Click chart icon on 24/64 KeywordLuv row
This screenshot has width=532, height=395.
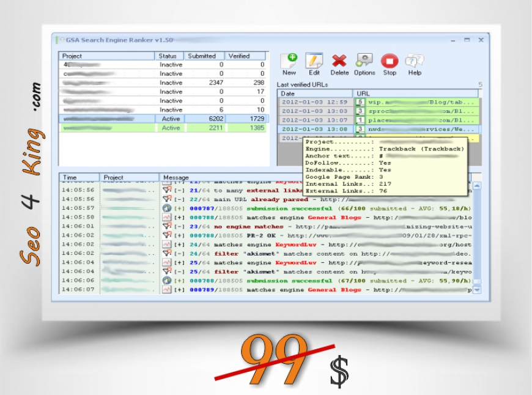point(166,245)
